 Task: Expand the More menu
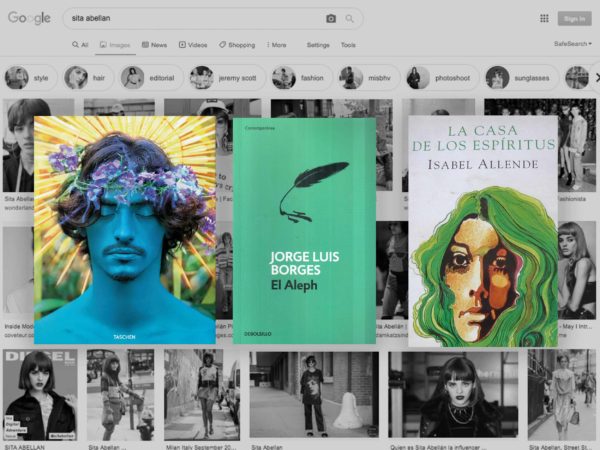click(x=276, y=45)
